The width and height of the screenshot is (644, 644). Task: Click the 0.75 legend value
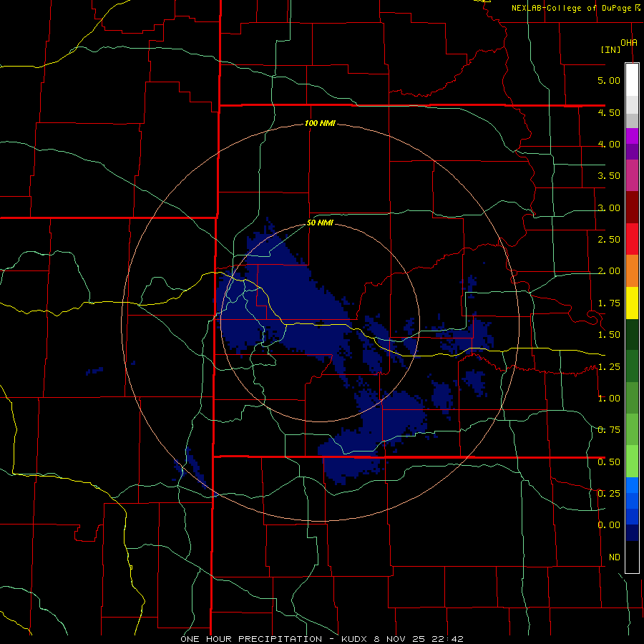pyautogui.click(x=609, y=430)
